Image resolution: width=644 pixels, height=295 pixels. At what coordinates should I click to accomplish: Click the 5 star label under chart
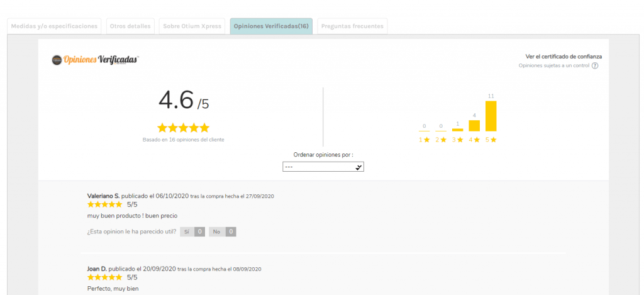tap(491, 140)
